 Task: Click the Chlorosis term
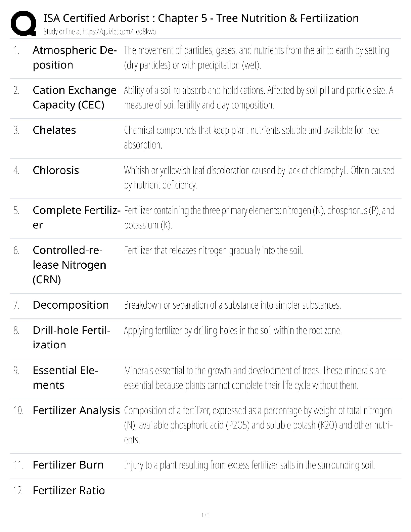pos(56,170)
